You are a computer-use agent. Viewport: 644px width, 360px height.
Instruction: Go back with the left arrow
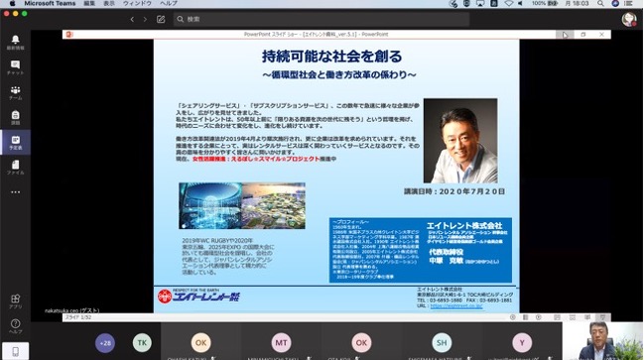[x=132, y=19]
